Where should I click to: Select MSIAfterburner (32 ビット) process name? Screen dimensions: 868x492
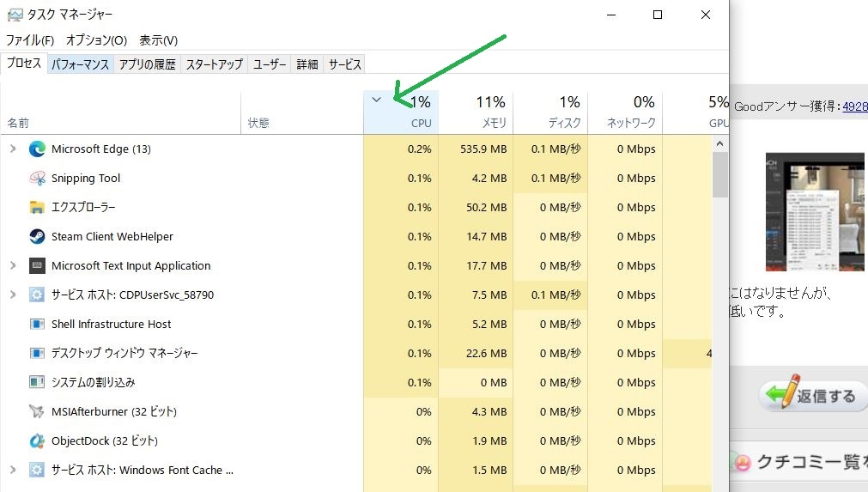click(x=114, y=412)
